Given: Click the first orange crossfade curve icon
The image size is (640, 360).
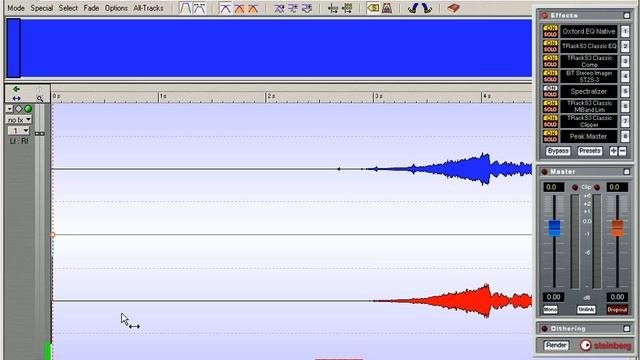Looking at the screenshot, I should coord(239,8).
